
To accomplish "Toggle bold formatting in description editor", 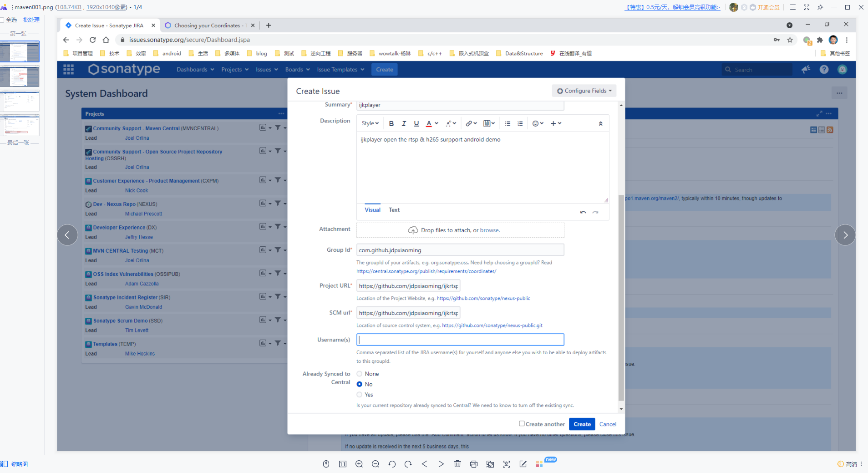I will (x=391, y=123).
